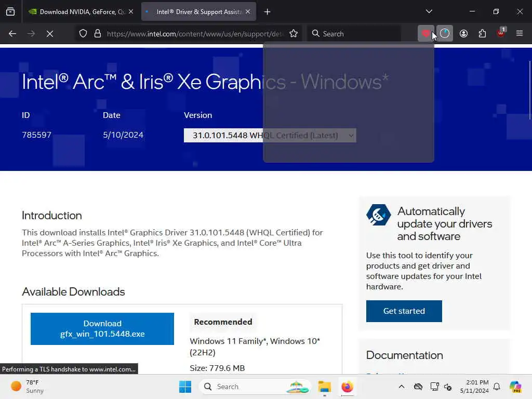
Task: Open File Explorer from taskbar
Action: (x=324, y=387)
